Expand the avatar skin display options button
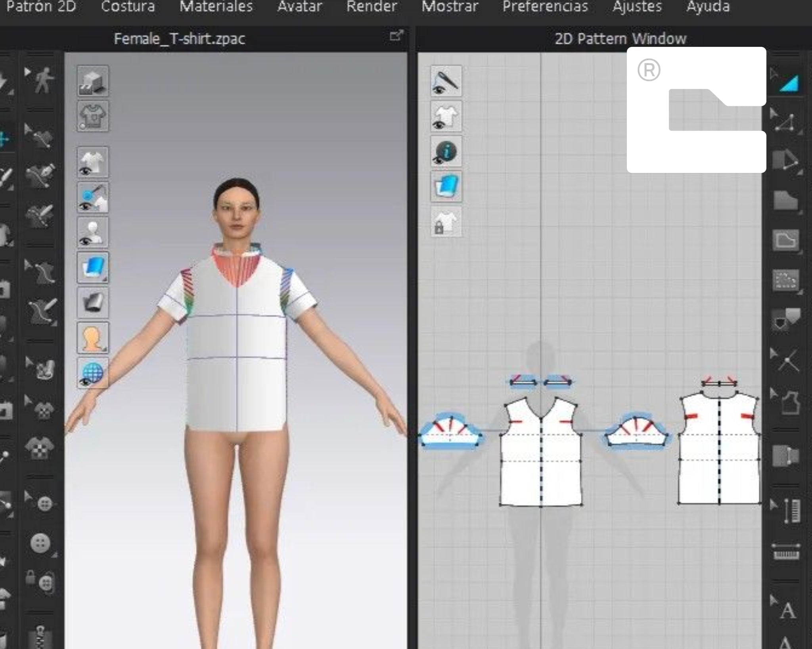This screenshot has height=649, width=812. (x=92, y=338)
